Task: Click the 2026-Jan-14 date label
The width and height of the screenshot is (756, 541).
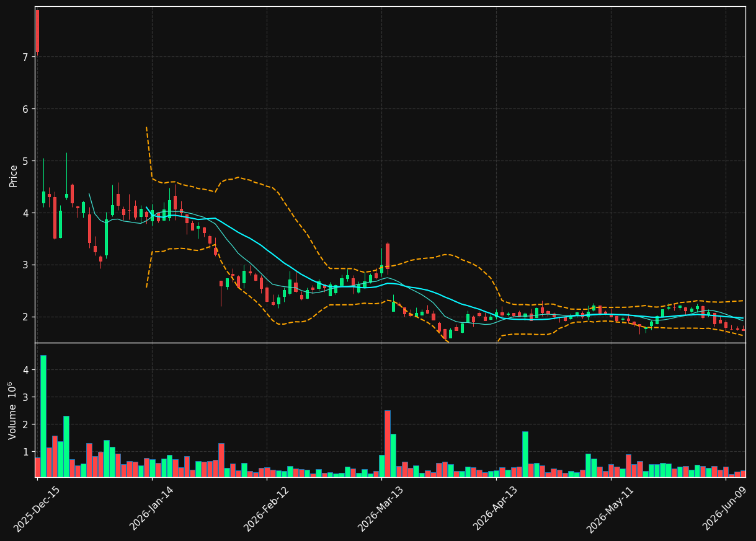Action: tap(153, 508)
